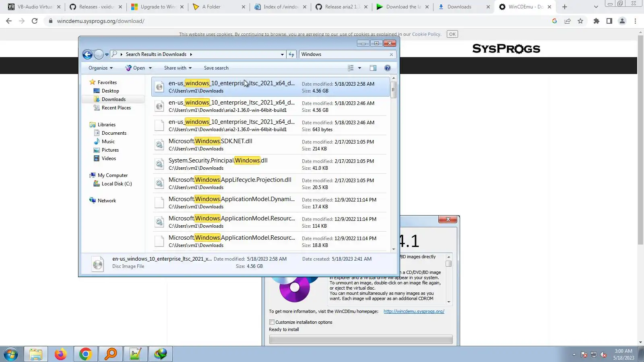This screenshot has height=362, width=644.
Task: Accept cookies with the OK button
Action: click(452, 34)
